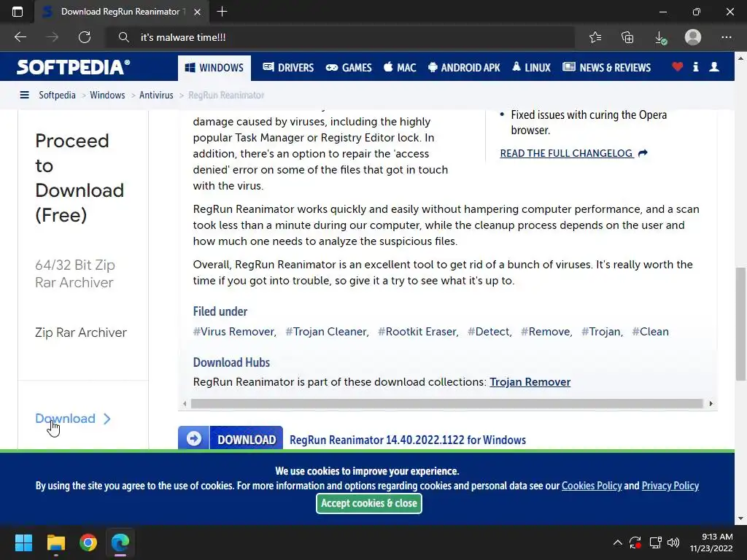Click the #Remove tag
Screen dimensions: 747x560
click(546, 332)
